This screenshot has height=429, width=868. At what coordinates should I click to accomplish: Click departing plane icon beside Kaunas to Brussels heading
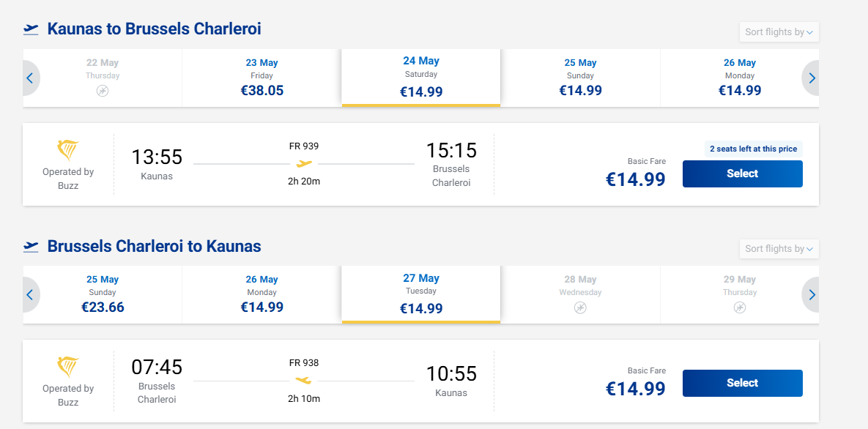click(31, 29)
